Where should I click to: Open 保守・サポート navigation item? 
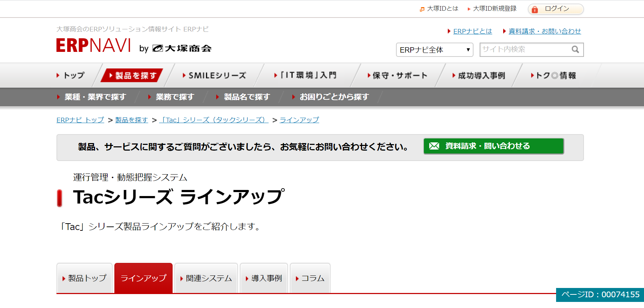pos(397,75)
